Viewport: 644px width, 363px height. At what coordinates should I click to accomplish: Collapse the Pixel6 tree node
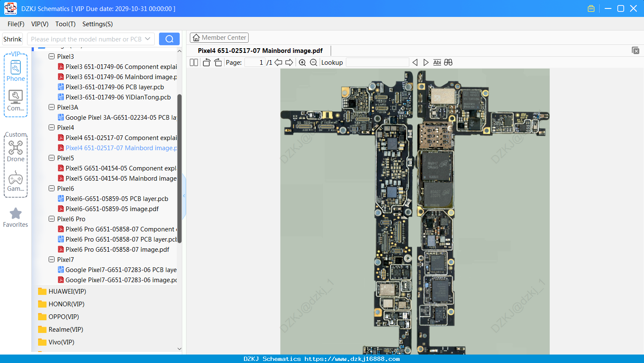[x=52, y=188]
